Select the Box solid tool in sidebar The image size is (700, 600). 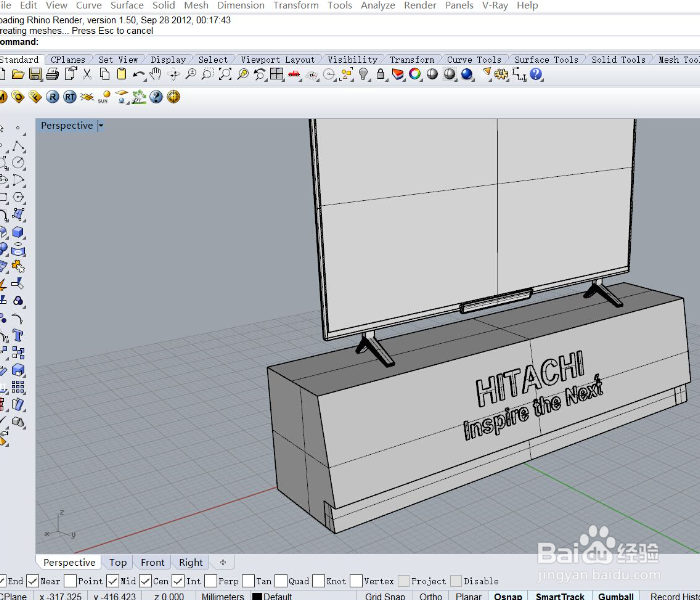(x=18, y=232)
